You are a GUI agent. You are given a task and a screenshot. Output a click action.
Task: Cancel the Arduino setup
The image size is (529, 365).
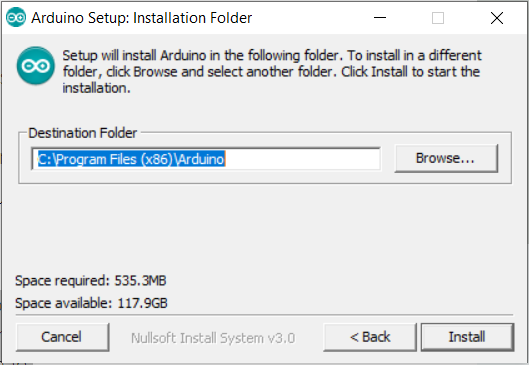62,337
